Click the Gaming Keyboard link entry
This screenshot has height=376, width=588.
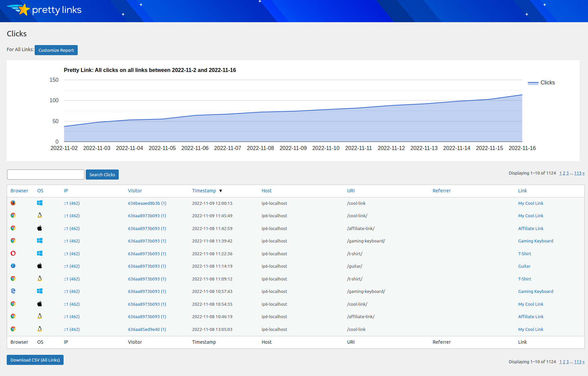pos(536,241)
